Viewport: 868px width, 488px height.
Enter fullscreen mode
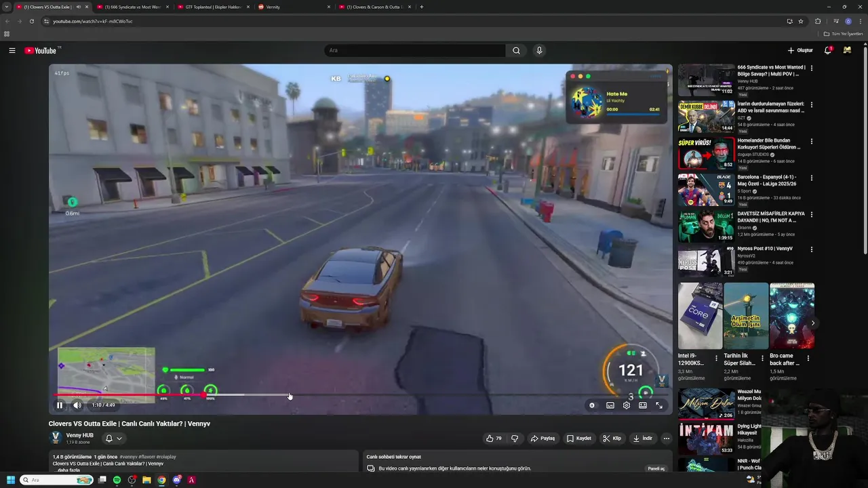659,405
